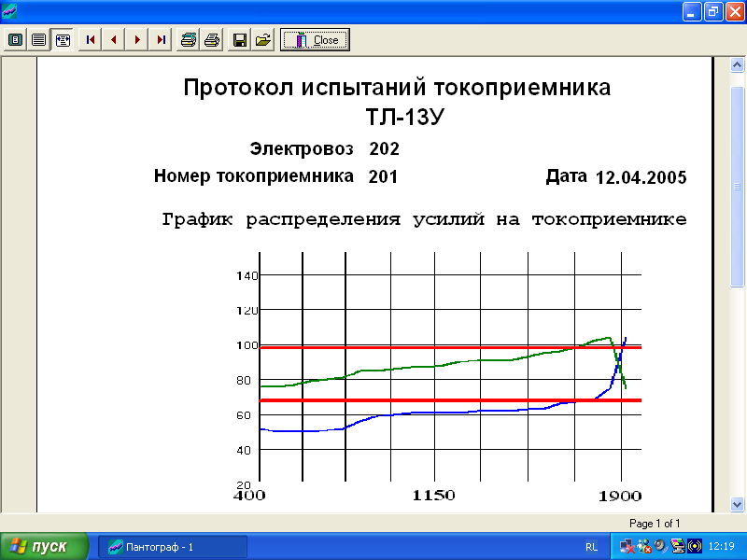Image resolution: width=747 pixels, height=560 pixels.
Task: Click the x-axis label 400
Action: [x=249, y=496]
